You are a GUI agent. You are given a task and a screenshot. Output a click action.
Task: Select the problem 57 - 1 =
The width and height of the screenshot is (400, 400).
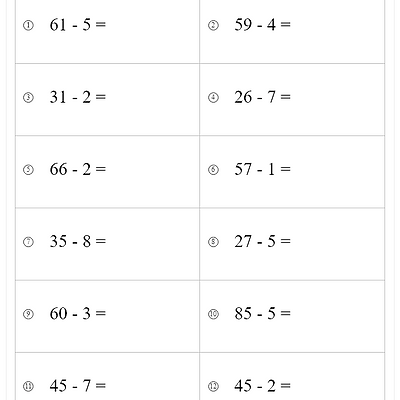(262, 169)
